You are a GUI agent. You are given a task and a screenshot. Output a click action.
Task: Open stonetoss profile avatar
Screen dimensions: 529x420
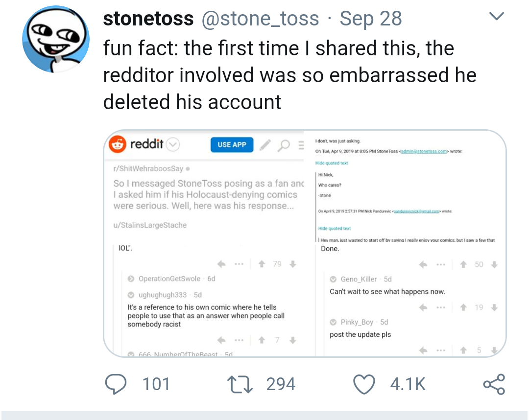[56, 39]
